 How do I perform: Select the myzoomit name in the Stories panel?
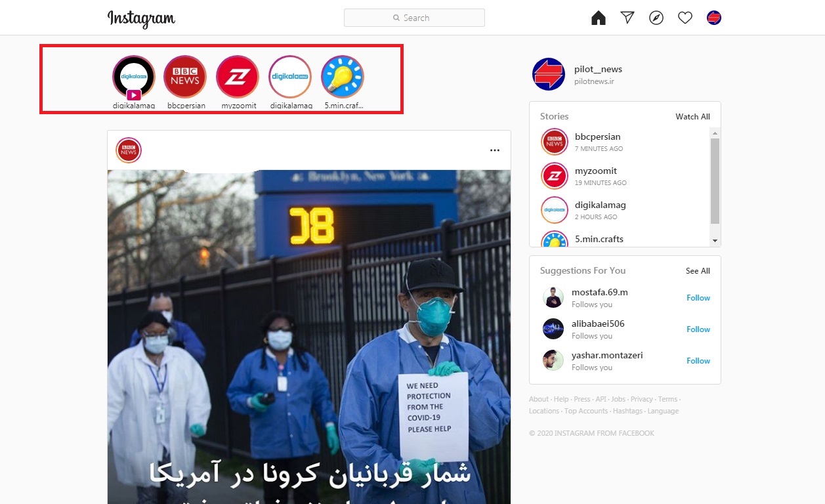[596, 171]
